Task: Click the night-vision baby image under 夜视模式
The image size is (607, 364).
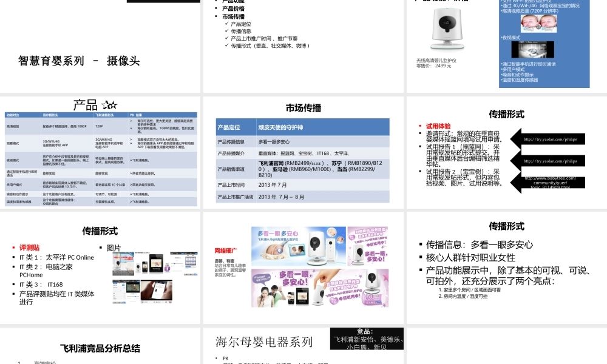Action: click(x=533, y=50)
